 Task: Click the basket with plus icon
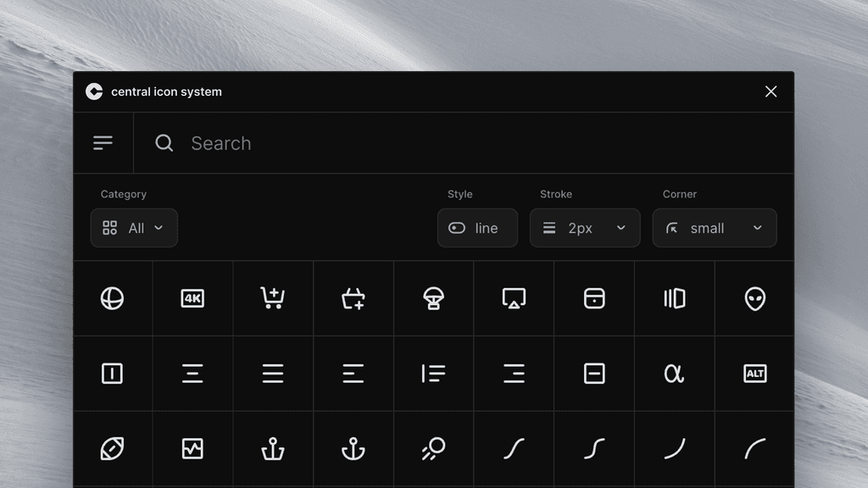(353, 298)
